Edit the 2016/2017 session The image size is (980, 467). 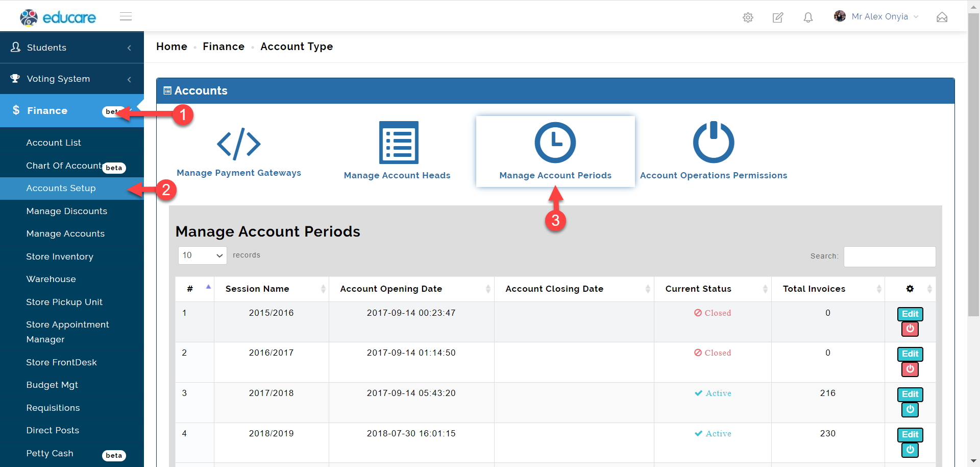click(910, 354)
